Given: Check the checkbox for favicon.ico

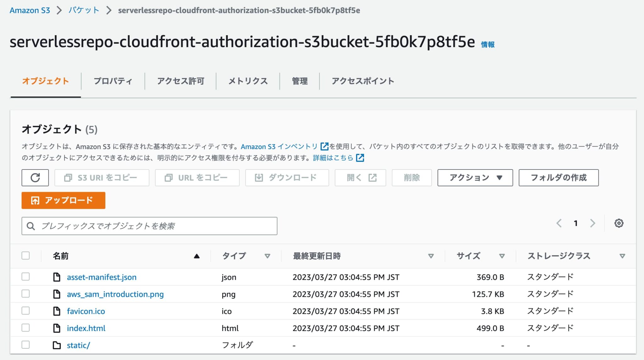Looking at the screenshot, I should pos(25,311).
